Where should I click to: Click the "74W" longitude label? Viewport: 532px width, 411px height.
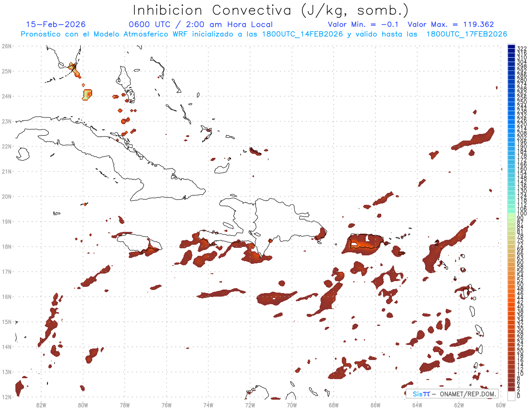[208, 404]
